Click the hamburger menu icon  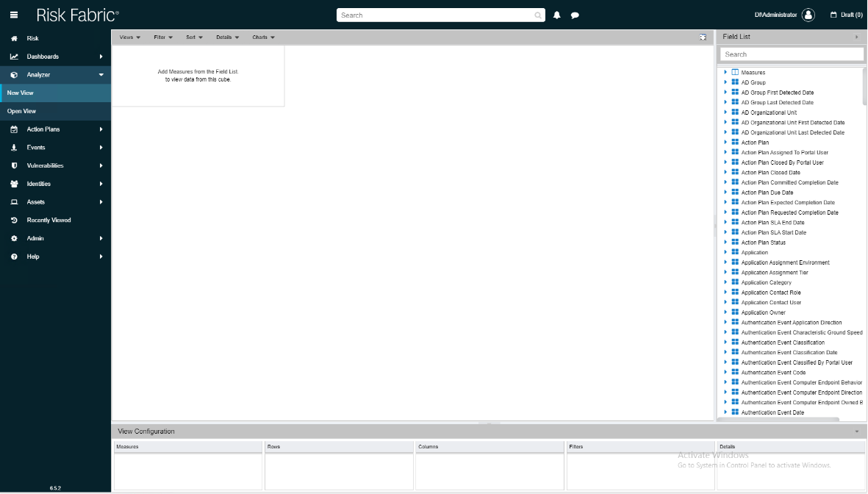click(x=13, y=15)
